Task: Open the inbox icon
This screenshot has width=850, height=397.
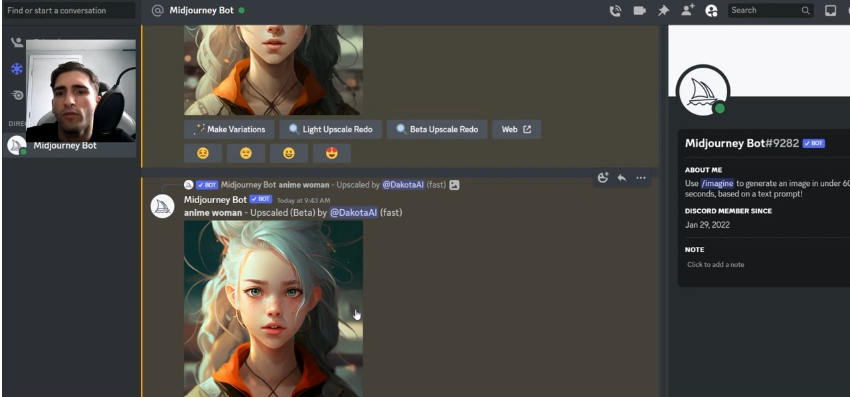Action: (830, 10)
